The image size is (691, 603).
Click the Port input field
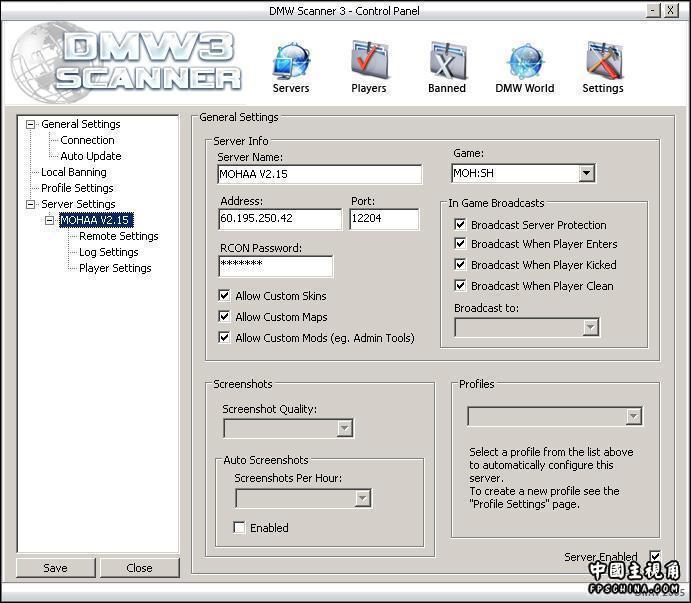[384, 219]
